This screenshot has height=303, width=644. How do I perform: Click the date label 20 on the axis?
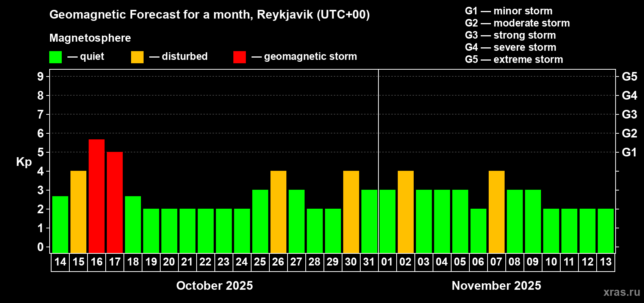click(169, 262)
